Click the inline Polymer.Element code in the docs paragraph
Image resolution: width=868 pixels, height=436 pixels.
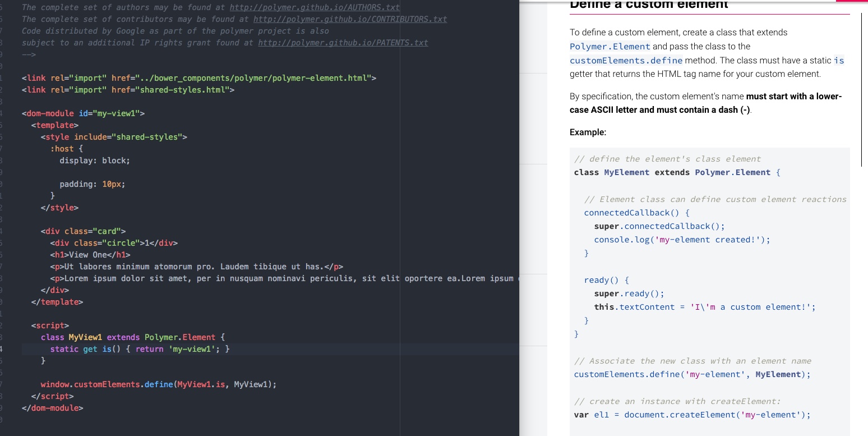pos(610,47)
